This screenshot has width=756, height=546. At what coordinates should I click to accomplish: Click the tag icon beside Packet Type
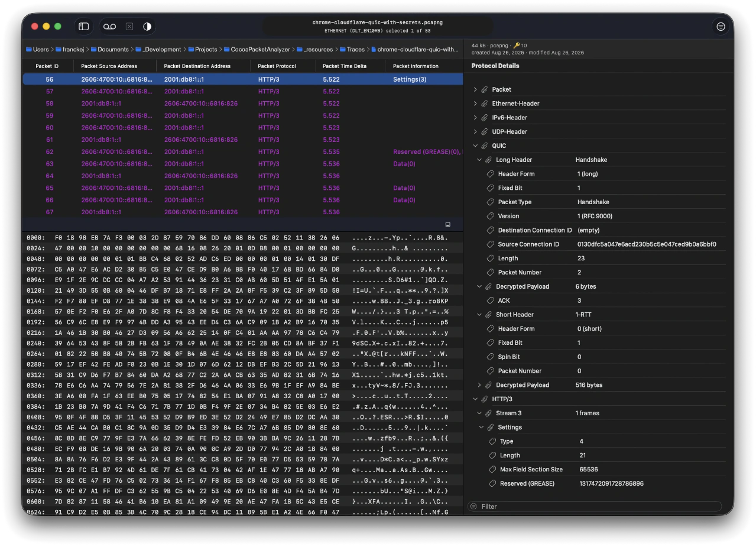coord(490,202)
